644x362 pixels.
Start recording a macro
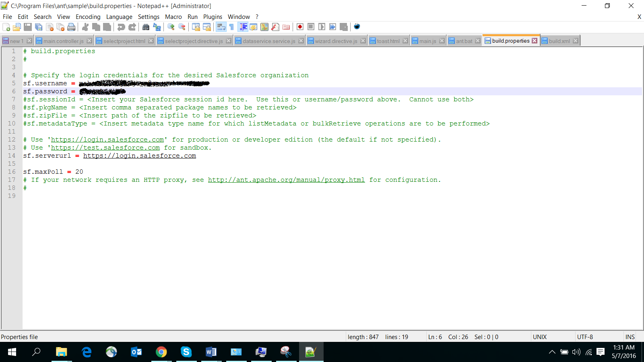point(300,27)
